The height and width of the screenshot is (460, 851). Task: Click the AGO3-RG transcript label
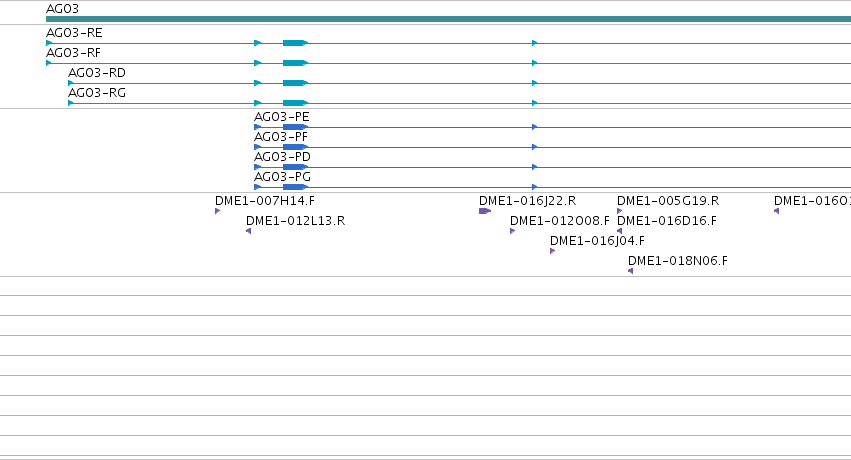pyautogui.click(x=97, y=93)
